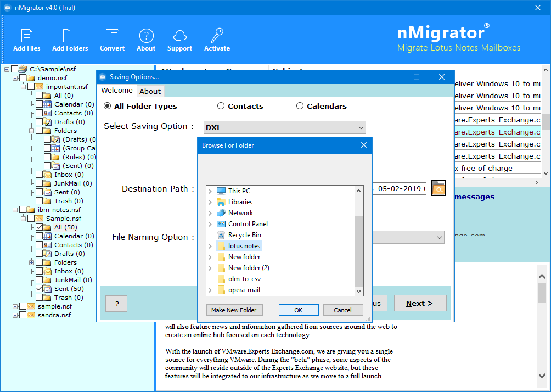This screenshot has height=392, width=551.
Task: Click the important.nsf mailbox icon
Action: tap(40, 87)
